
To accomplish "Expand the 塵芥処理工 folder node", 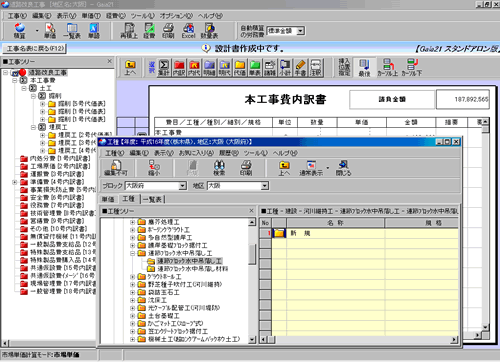I will tap(132, 222).
